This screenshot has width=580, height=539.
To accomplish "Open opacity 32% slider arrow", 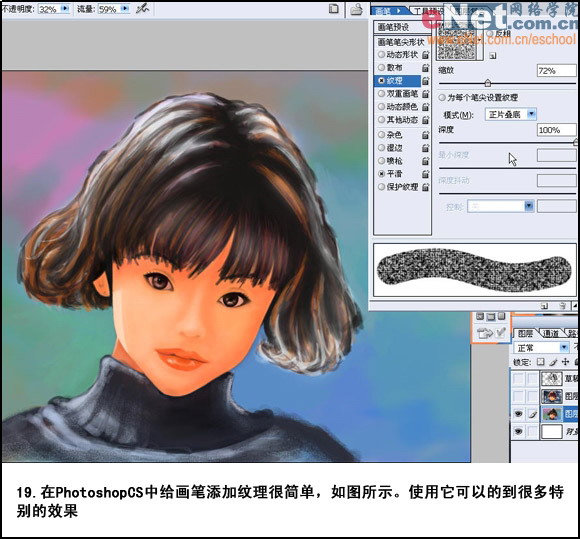I will point(65,8).
